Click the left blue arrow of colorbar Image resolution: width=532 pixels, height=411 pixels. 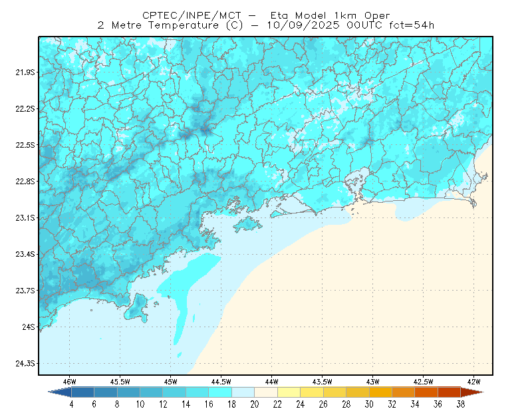click(x=60, y=392)
